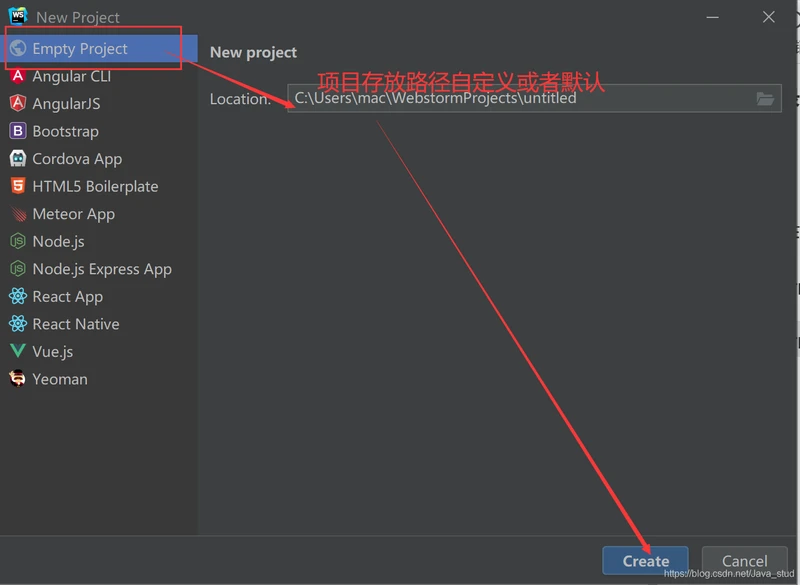The width and height of the screenshot is (800, 585).
Task: Click the Cordova App robot icon
Action: 17,159
